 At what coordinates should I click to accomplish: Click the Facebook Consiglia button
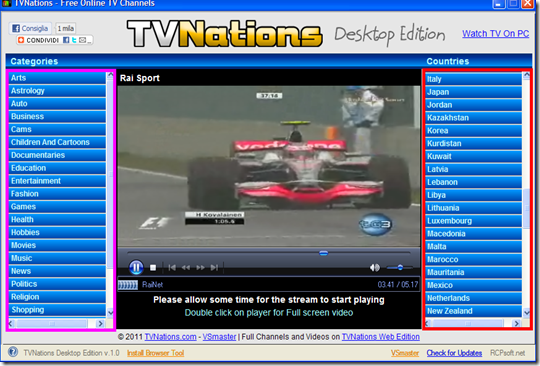pos(30,28)
